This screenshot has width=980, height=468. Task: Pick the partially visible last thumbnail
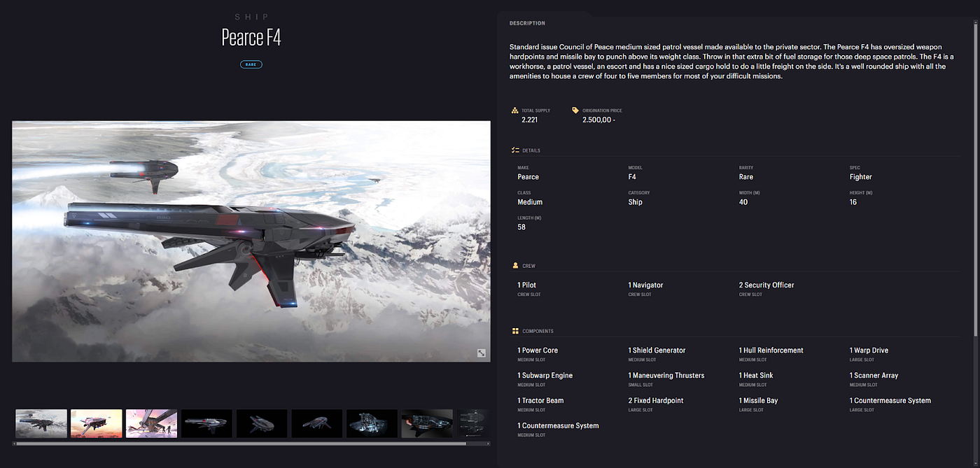[472, 423]
